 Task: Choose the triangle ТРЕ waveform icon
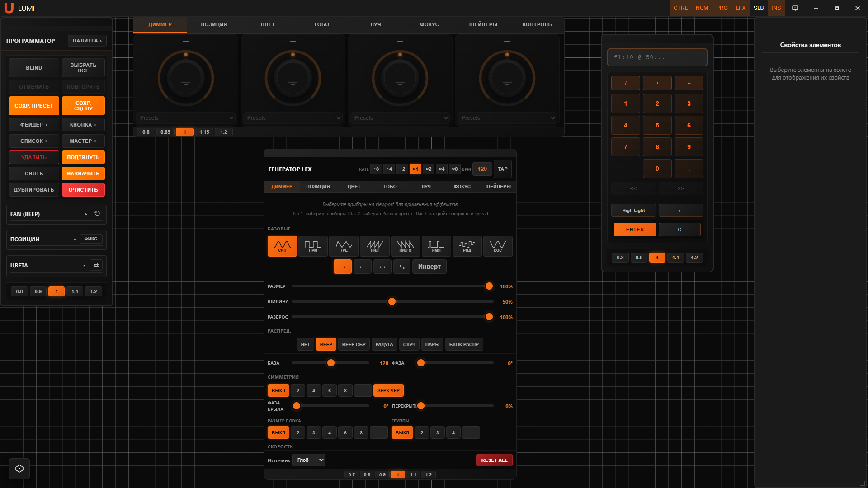[x=344, y=246]
